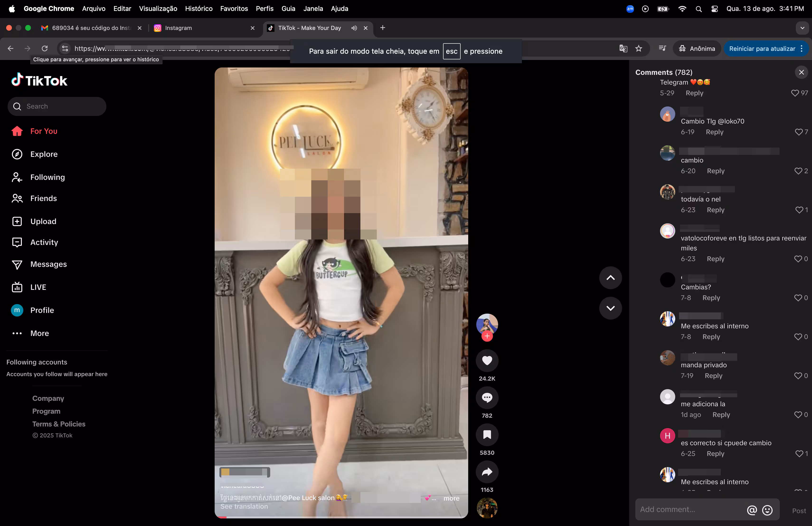Image resolution: width=812 pixels, height=526 pixels.
Task: Open comments via the speech bubble icon
Action: pos(487,397)
